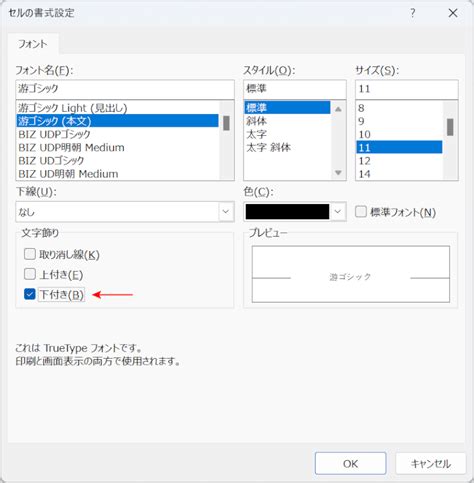Image resolution: width=474 pixels, height=483 pixels.
Task: Click the size list scrollbar thumb
Action: 450,127
